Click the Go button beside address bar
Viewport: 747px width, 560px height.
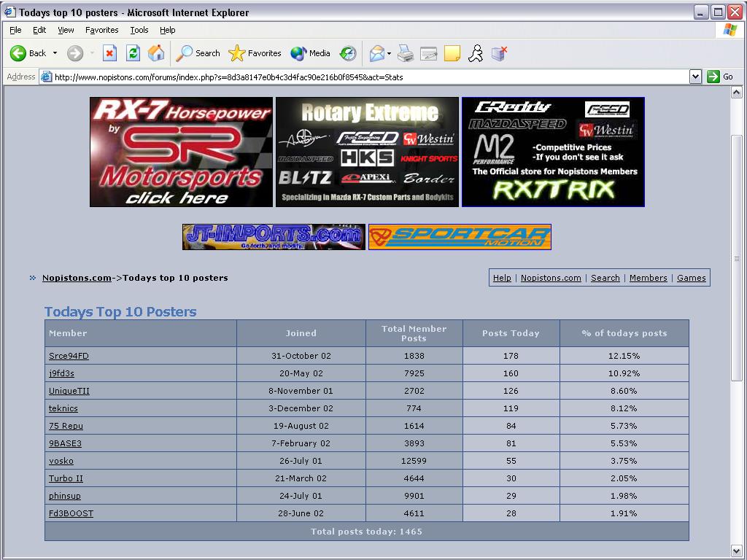tap(720, 77)
